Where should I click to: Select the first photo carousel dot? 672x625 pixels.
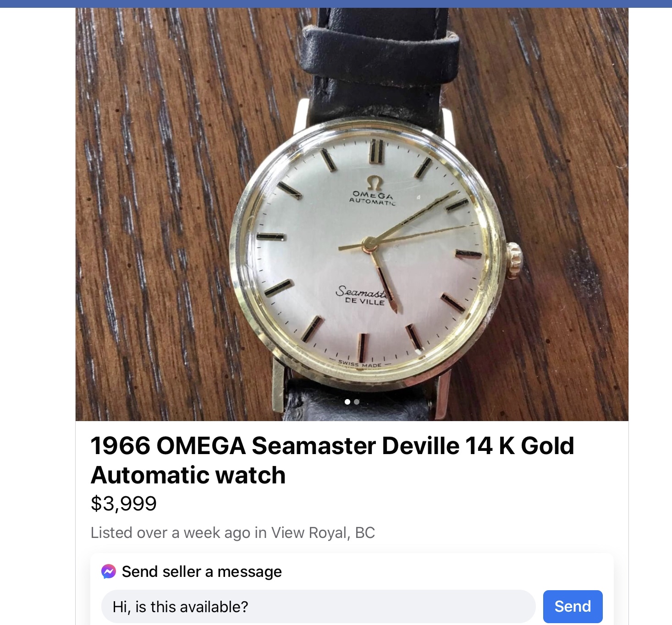(x=347, y=402)
